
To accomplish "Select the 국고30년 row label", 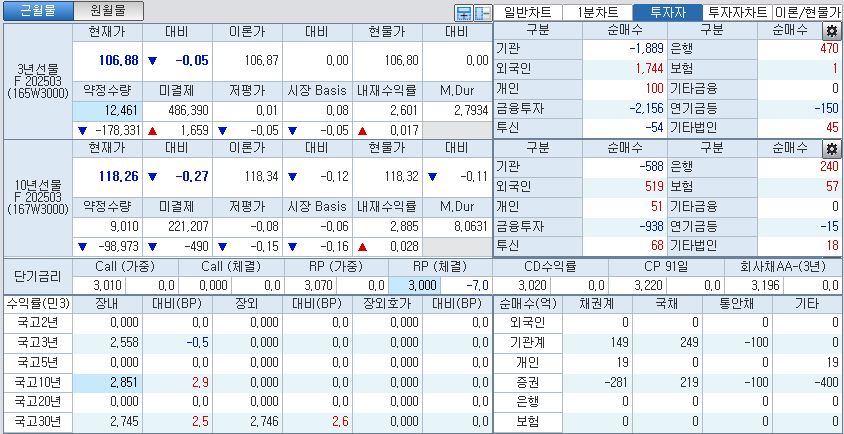I will (38, 422).
